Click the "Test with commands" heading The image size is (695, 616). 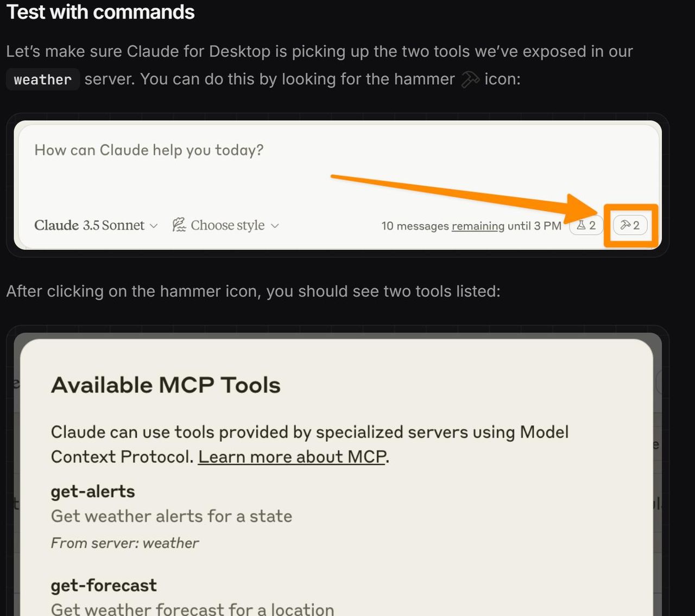click(100, 12)
